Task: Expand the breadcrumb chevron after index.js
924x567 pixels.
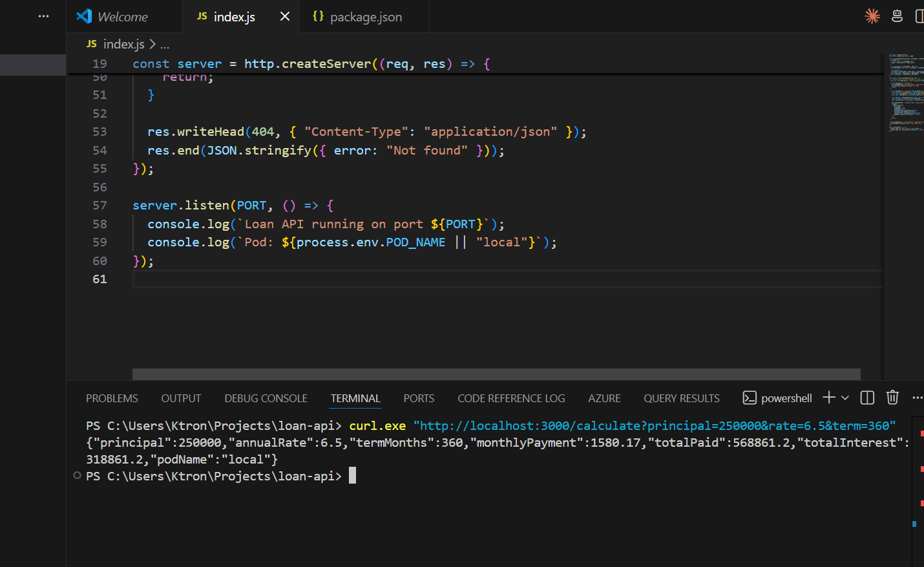Action: point(153,44)
